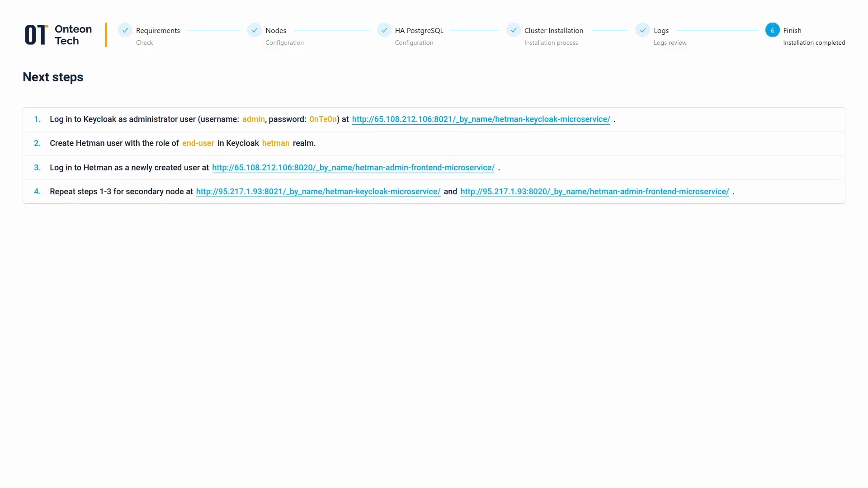Open the secondary node Keycloak link
The width and height of the screenshot is (868, 488).
point(318,191)
